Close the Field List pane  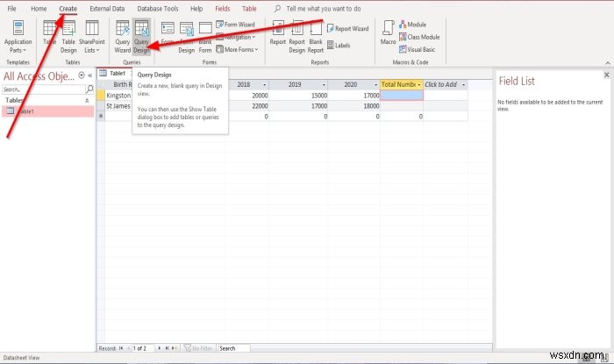coord(607,75)
